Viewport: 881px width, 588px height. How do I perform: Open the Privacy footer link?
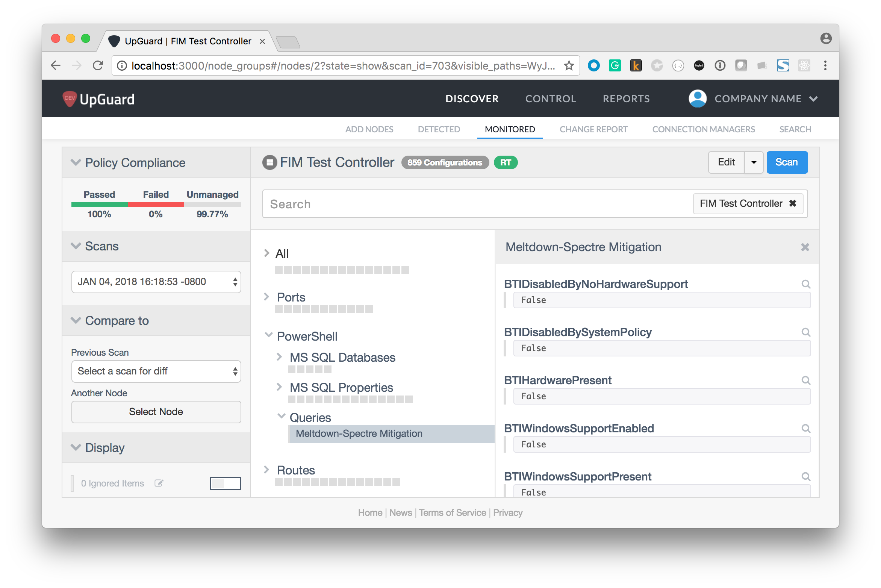[508, 513]
